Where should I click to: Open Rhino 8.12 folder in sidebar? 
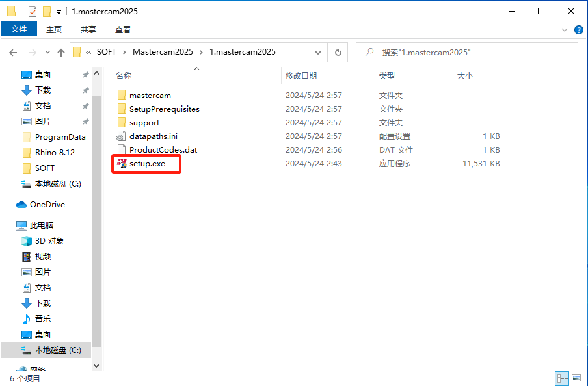pos(48,153)
